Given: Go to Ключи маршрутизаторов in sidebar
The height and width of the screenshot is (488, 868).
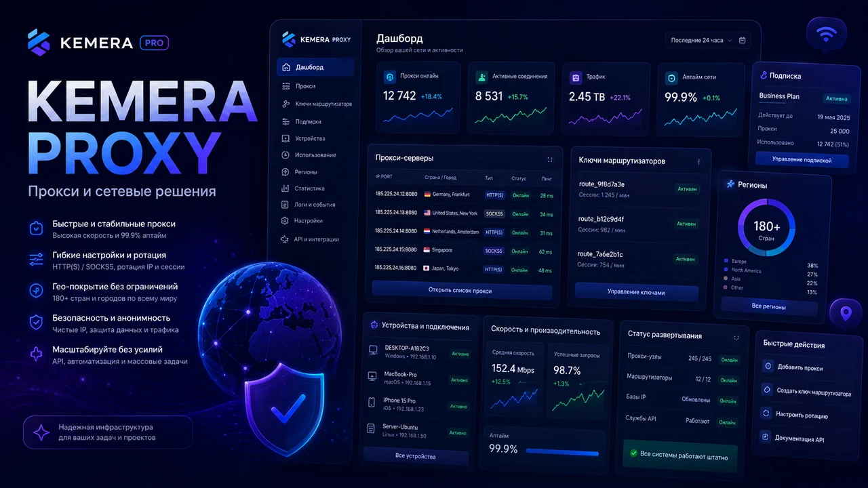Looking at the screenshot, I should [315, 104].
